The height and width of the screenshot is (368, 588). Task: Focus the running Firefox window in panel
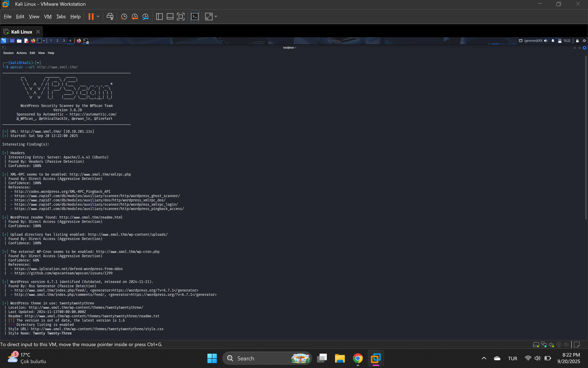(79, 41)
